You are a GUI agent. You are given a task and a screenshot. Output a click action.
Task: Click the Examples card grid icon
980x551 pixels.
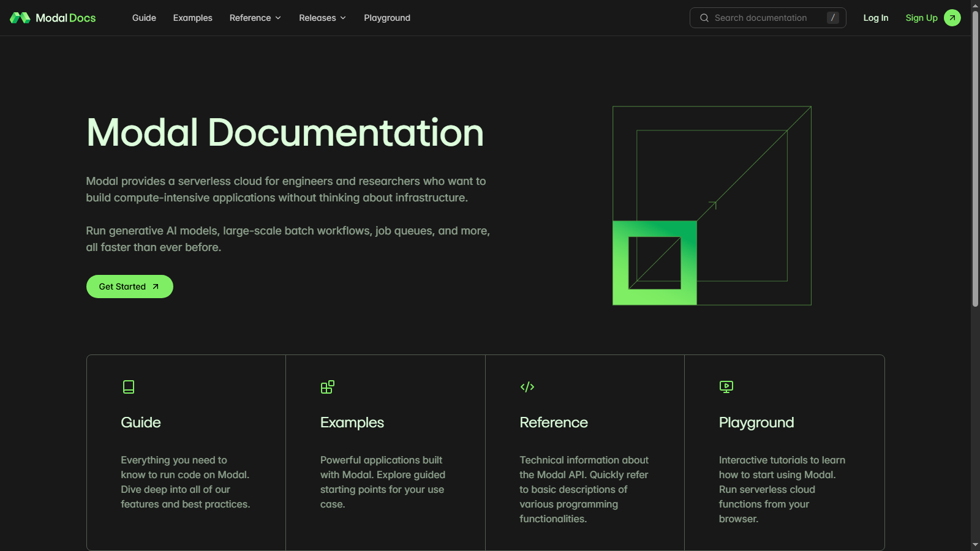(x=328, y=387)
